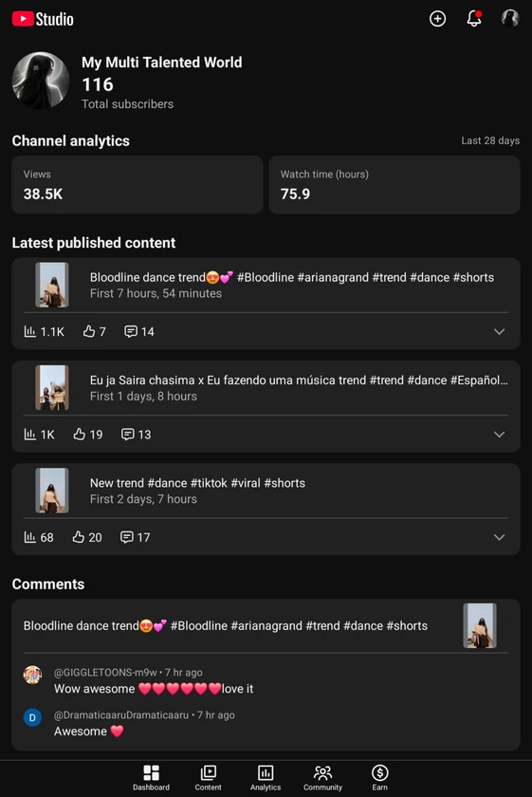Expand the New trend #dance video details

499,537
